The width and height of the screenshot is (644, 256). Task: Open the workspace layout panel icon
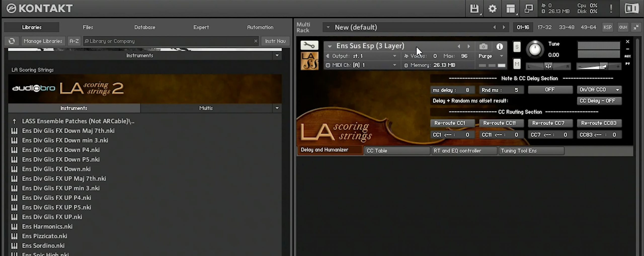point(510,9)
